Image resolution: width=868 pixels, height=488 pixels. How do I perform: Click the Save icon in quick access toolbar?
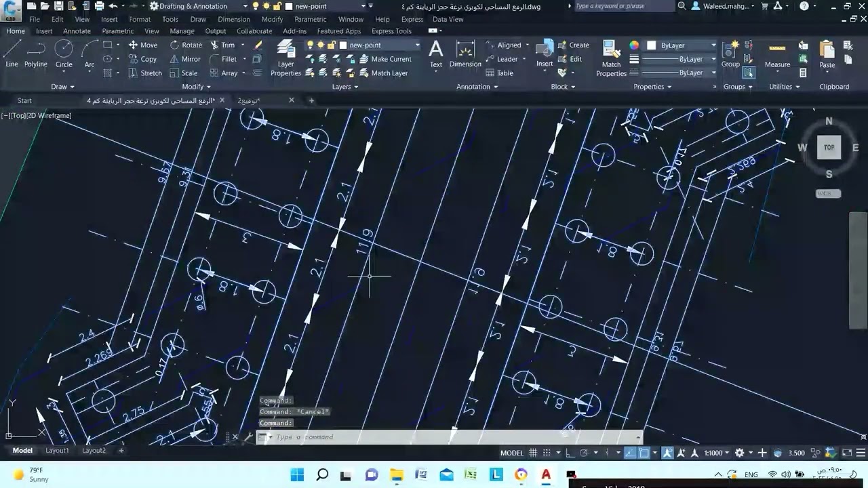coord(58,6)
